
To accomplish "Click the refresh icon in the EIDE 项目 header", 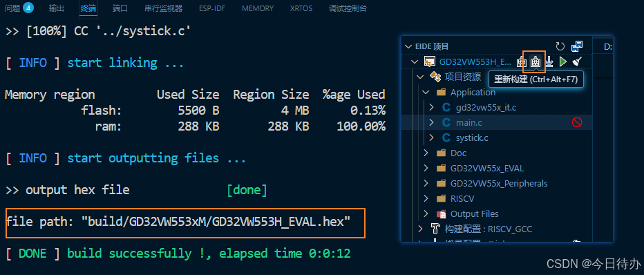I will (560, 46).
